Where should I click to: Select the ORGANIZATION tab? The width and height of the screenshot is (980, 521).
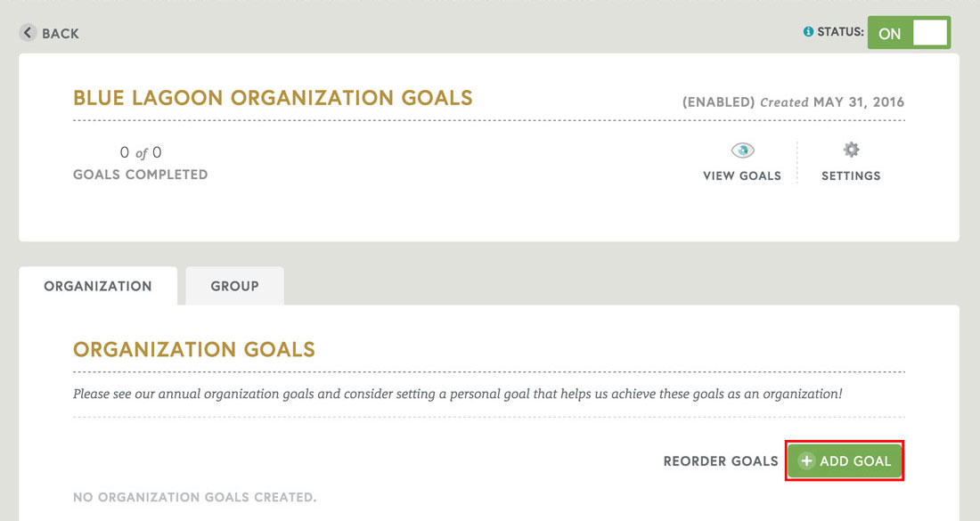(97, 285)
